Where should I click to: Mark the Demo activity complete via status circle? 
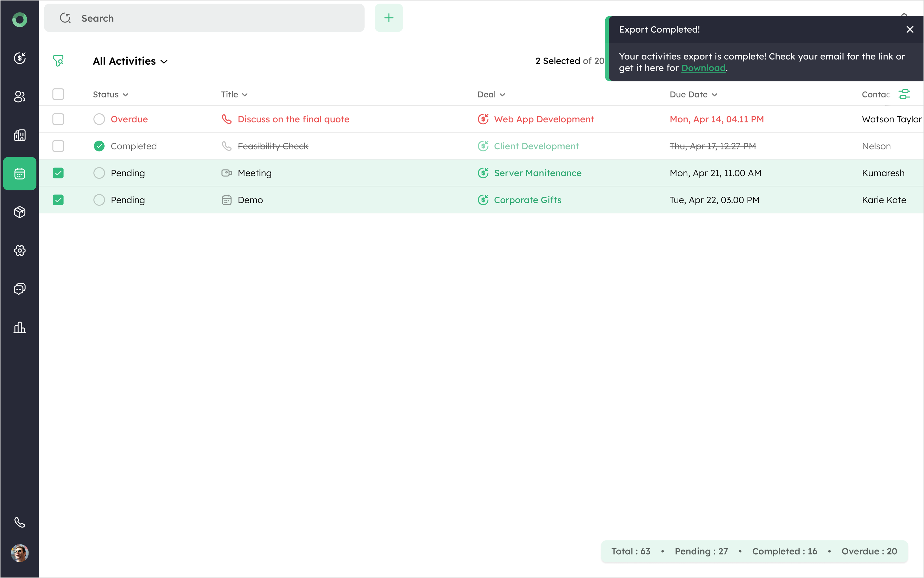(x=99, y=200)
